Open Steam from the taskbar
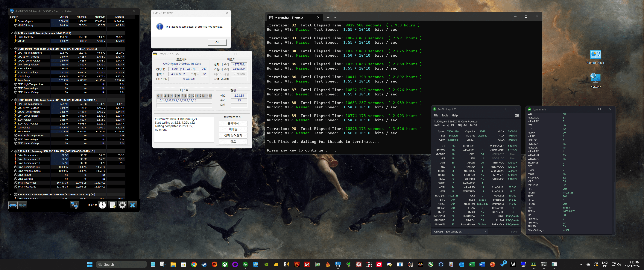Screen dimensions: 644x270 pyautogui.click(x=204, y=264)
